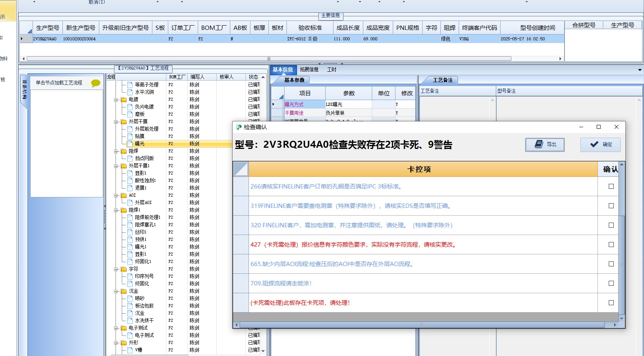Click the dialog's horizontal scrollbar
This screenshot has height=356, width=644.
(422, 325)
